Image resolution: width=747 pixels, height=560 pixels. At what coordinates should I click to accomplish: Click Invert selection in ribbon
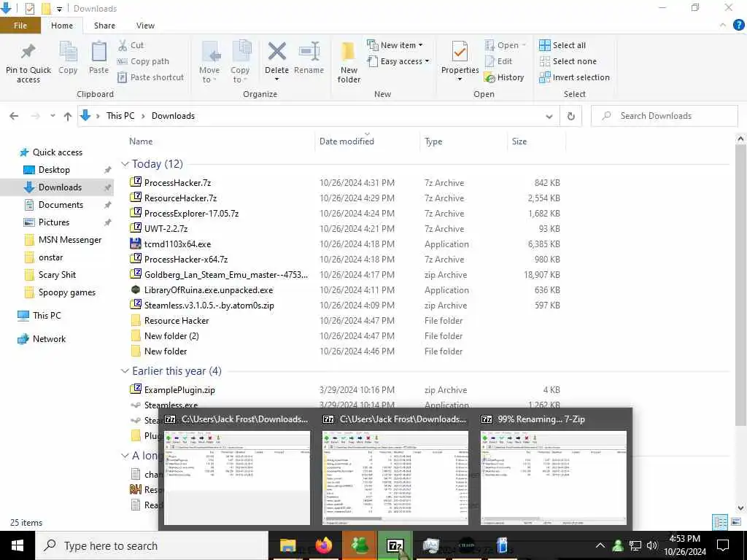[574, 77]
